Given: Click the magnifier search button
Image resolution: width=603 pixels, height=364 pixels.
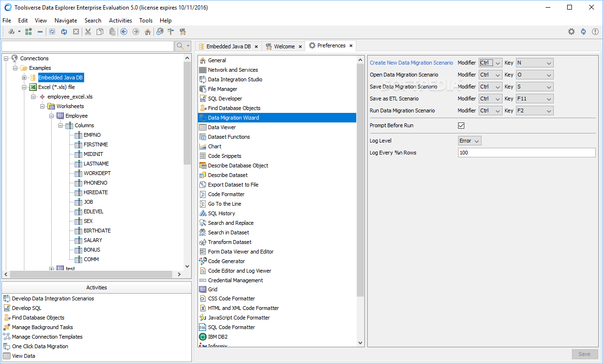Looking at the screenshot, I should pos(180,46).
